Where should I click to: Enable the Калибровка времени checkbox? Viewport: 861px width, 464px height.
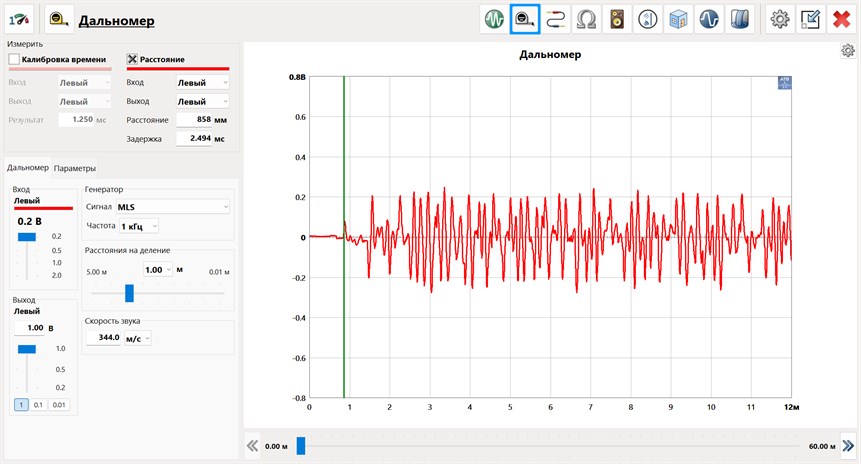[x=14, y=60]
